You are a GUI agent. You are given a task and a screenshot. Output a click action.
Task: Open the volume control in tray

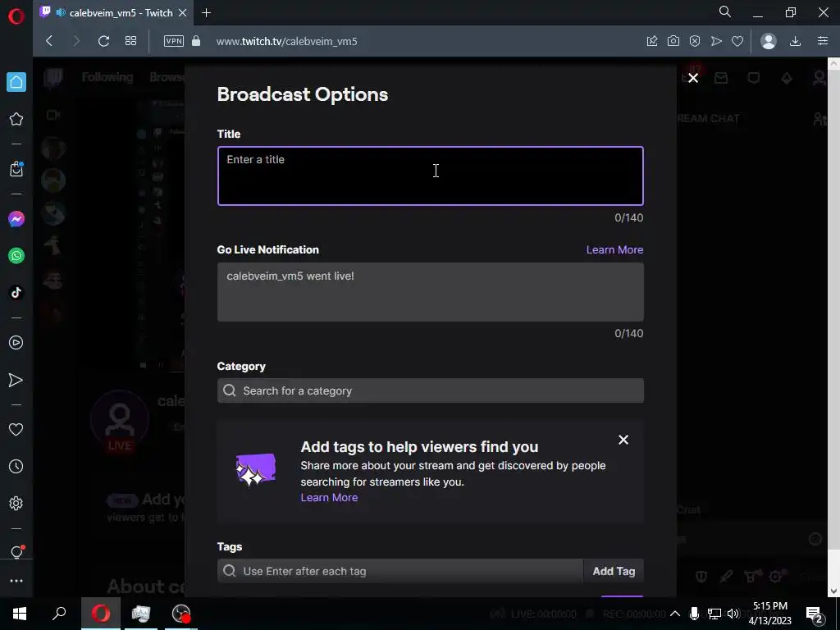pyautogui.click(x=733, y=614)
